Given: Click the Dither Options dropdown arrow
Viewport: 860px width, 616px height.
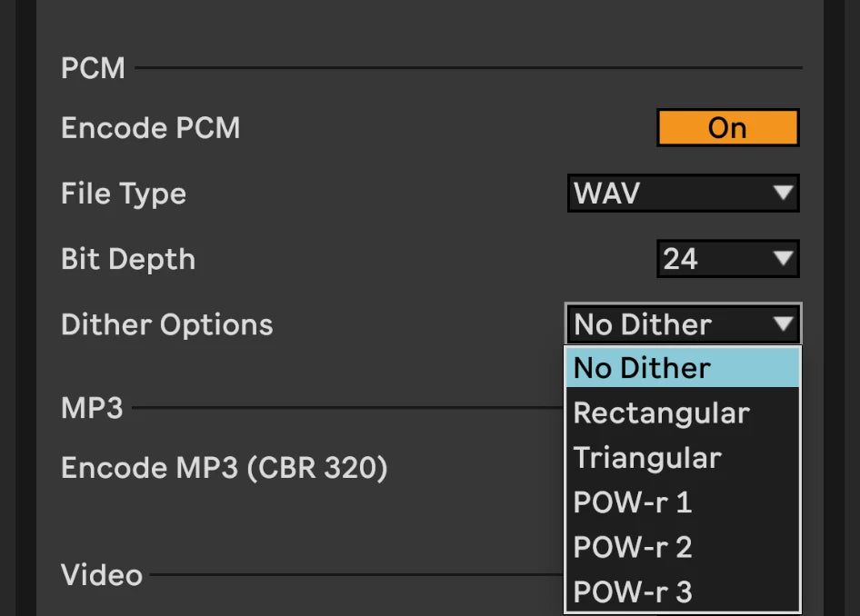Looking at the screenshot, I should [784, 323].
